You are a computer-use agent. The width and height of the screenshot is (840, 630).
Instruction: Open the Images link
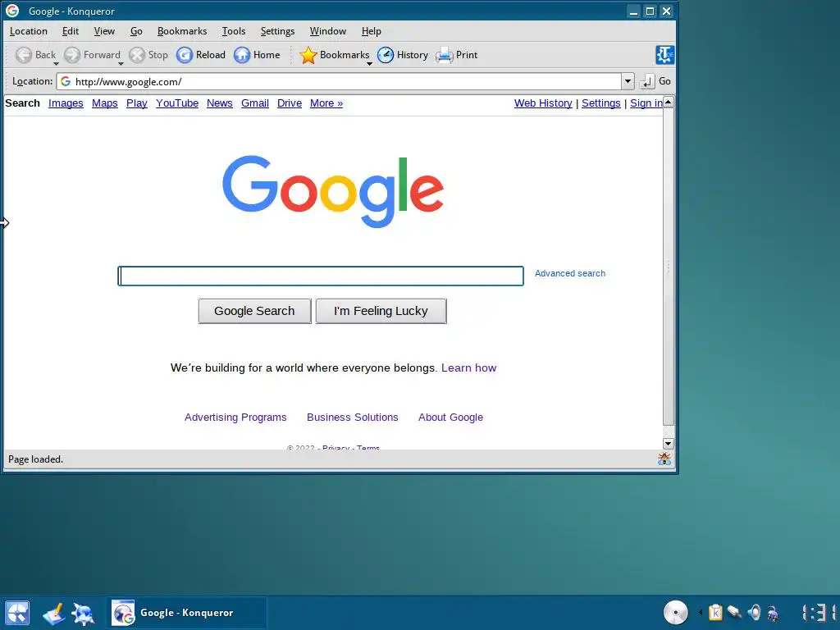(66, 103)
